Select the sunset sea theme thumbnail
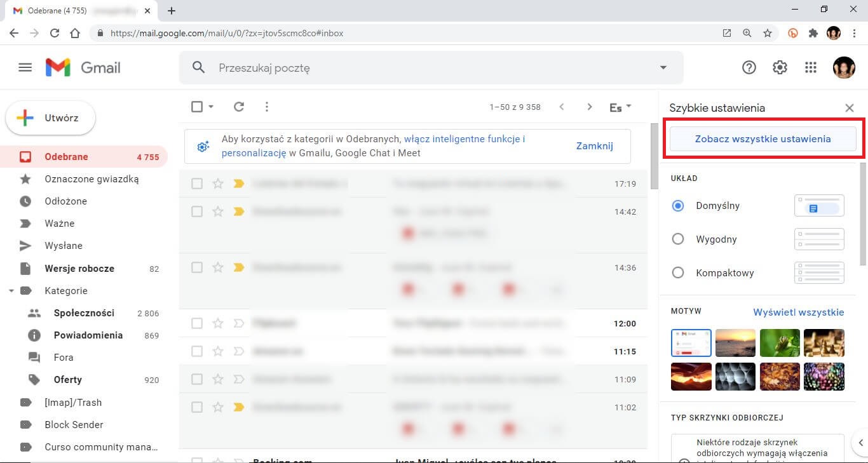Viewport: 868px width, 463px height. pyautogui.click(x=735, y=343)
